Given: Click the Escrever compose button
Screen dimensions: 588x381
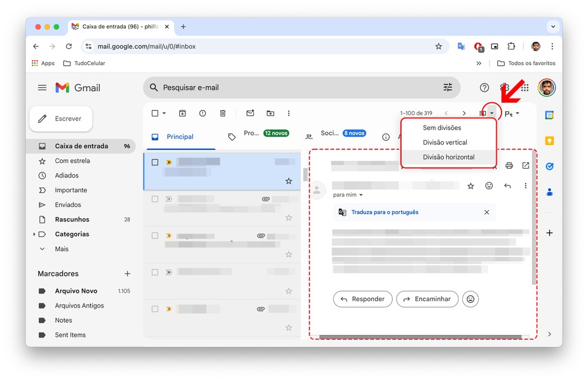Looking at the screenshot, I should point(61,119).
